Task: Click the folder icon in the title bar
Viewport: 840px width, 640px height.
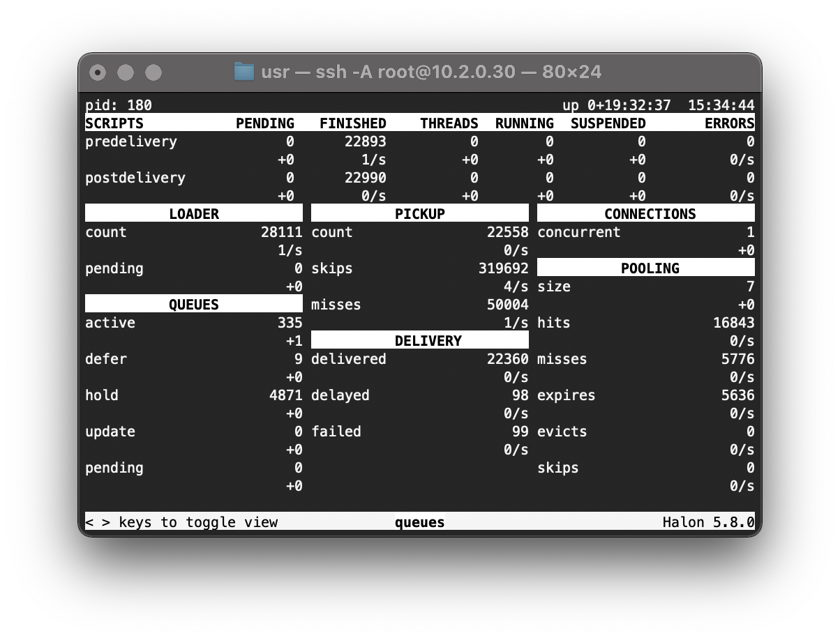Action: 243,72
